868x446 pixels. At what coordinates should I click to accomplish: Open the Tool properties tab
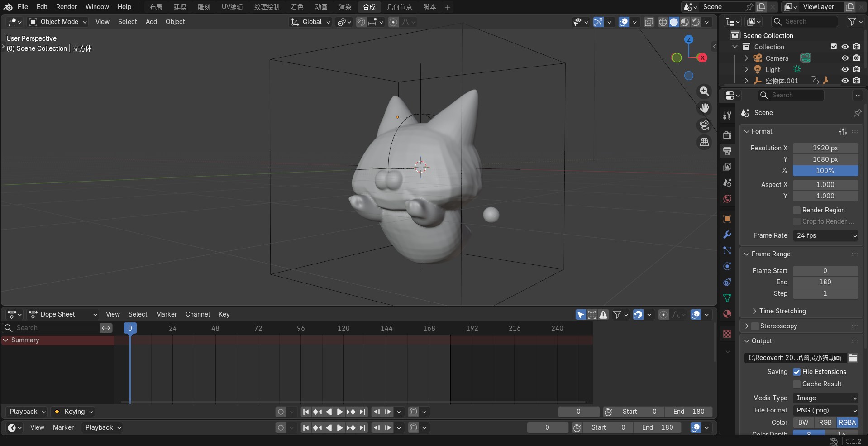tap(727, 115)
